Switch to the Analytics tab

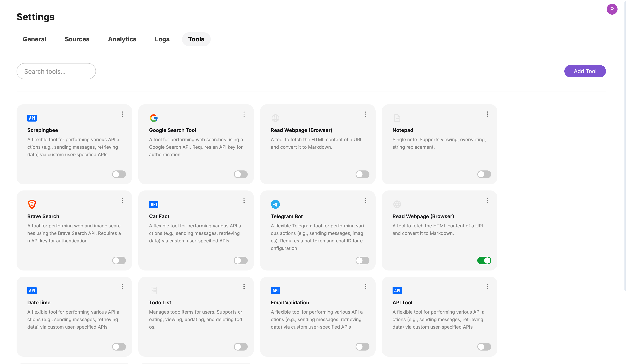pos(122,39)
